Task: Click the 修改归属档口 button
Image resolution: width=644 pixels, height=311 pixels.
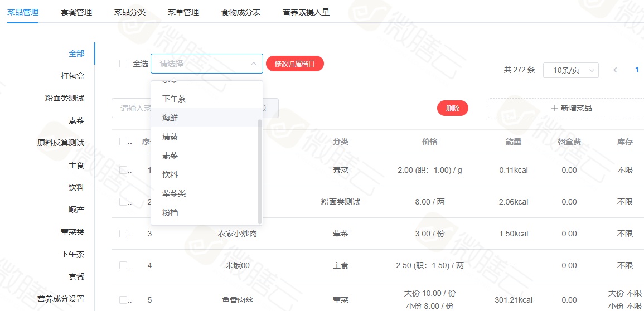Action: click(295, 64)
